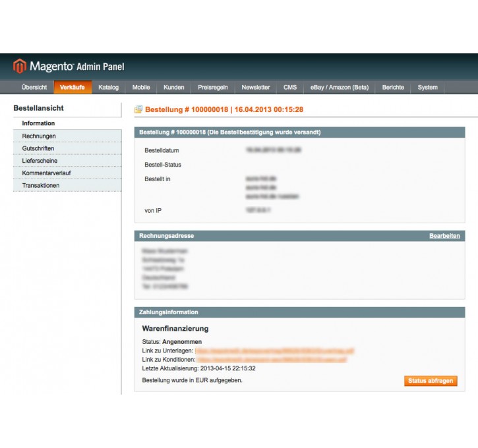
Task: Select the Verkäufe menu item
Action: 72,88
